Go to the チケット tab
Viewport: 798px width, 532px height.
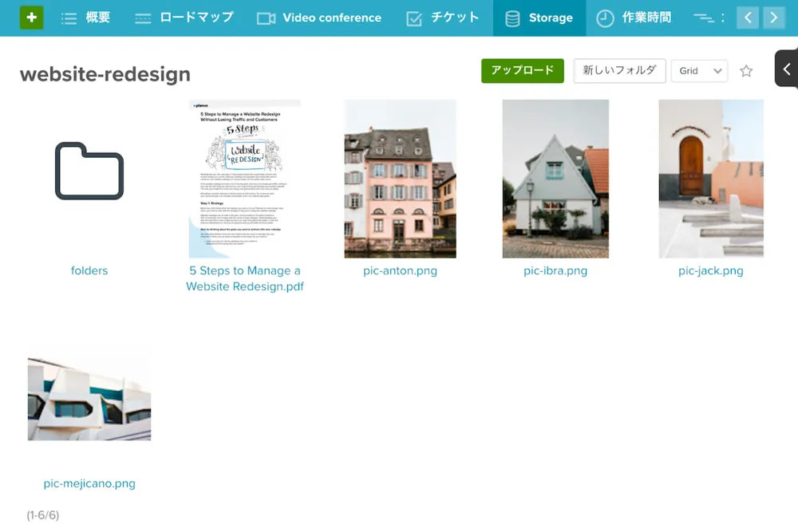pos(442,18)
